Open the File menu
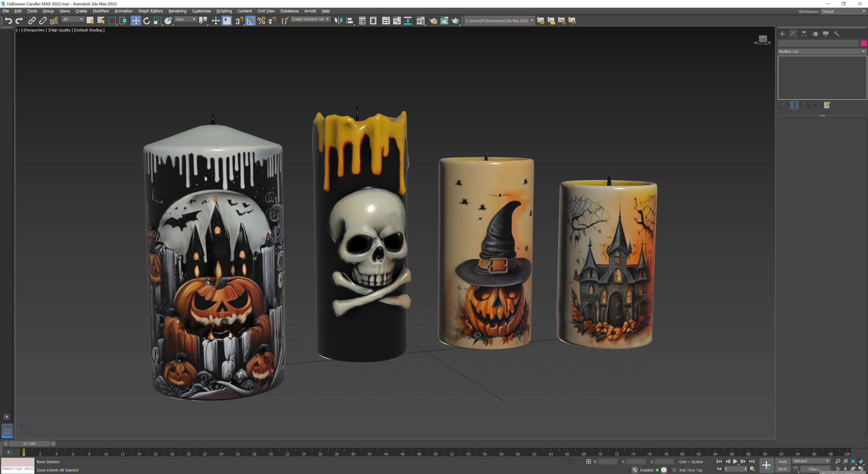The width and height of the screenshot is (868, 474). tap(6, 11)
